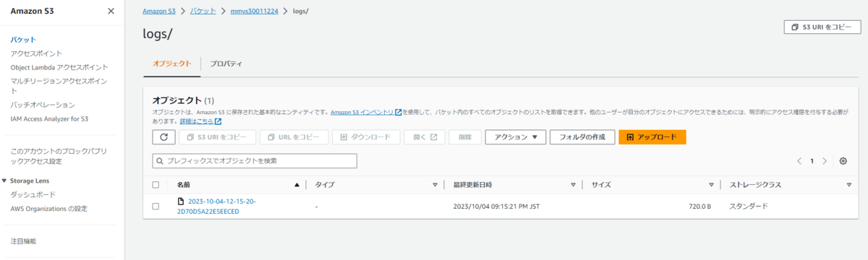
Task: Click the S3 URI をコピー button in toolbar
Action: pos(217,136)
